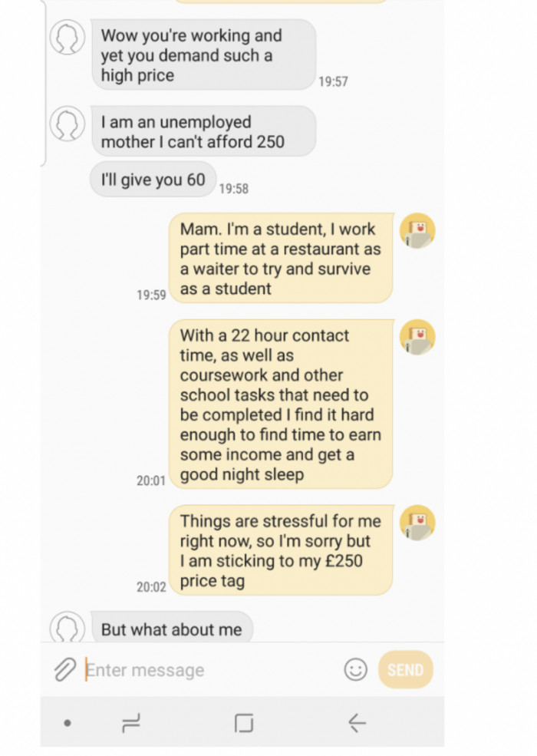
Task: Open the emoji smiley picker
Action: point(355,669)
